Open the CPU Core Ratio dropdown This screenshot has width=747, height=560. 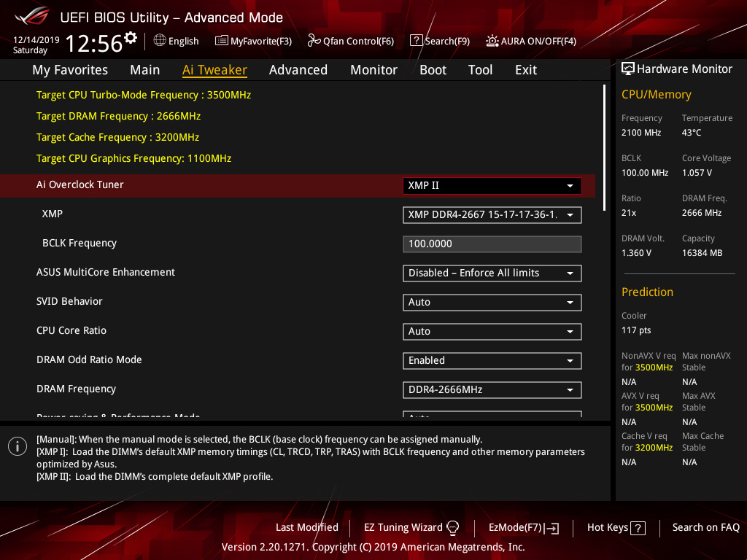(x=492, y=332)
